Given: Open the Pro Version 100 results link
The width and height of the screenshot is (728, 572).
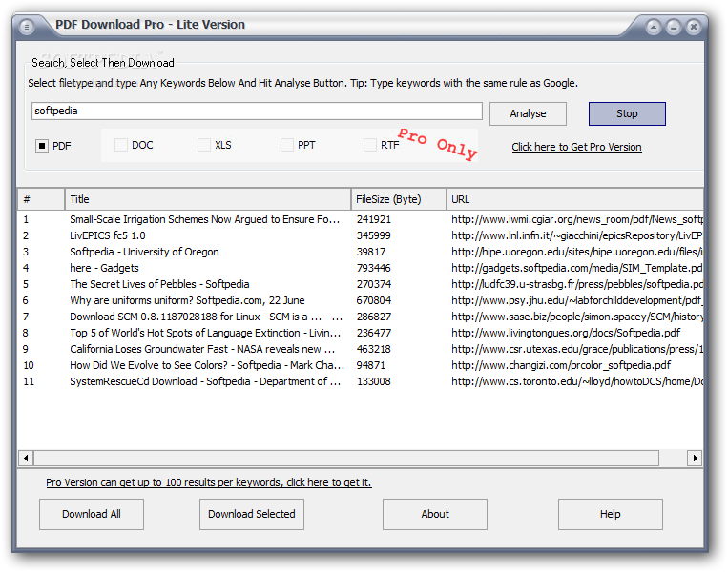Looking at the screenshot, I should 208,482.
